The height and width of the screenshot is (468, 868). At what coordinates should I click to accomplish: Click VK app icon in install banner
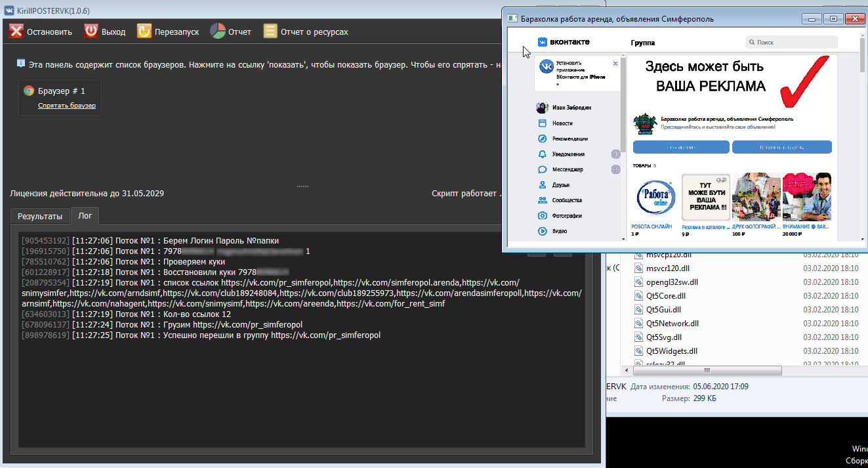click(x=546, y=68)
